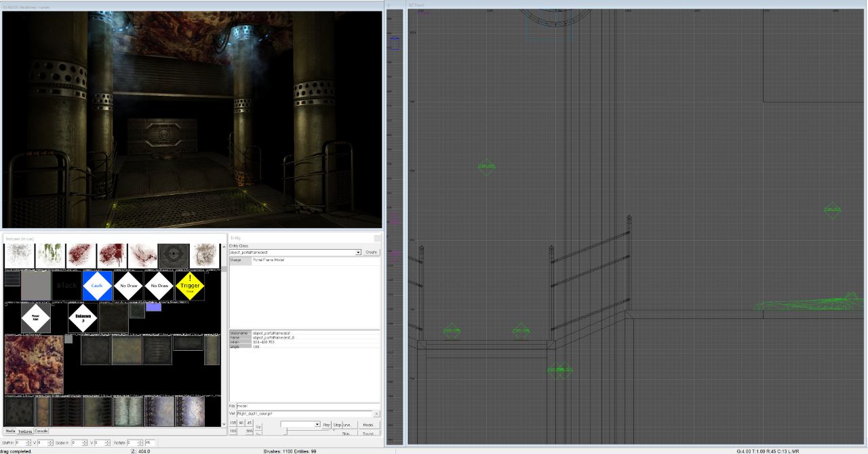Choose the large organic flesh texture
This screenshot has width=868, height=454.
coord(34,364)
